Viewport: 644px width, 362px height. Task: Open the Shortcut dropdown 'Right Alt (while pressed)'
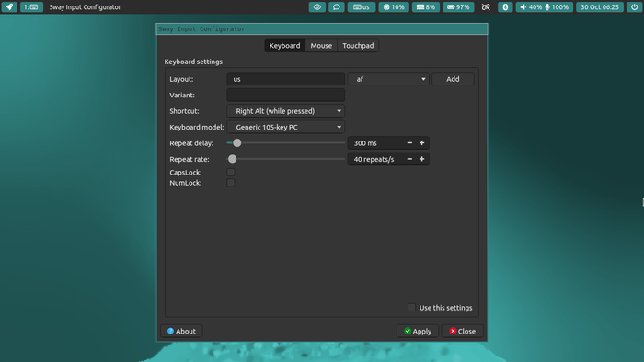pyautogui.click(x=286, y=110)
